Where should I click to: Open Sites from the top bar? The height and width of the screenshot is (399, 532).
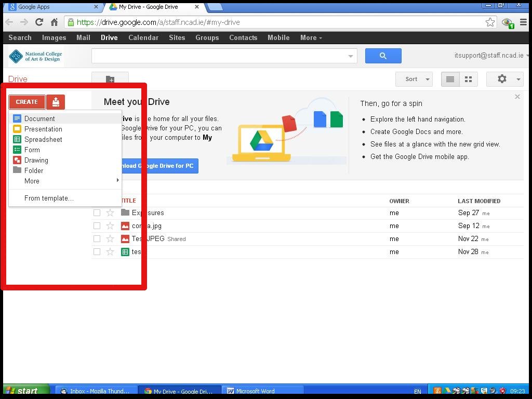point(177,37)
